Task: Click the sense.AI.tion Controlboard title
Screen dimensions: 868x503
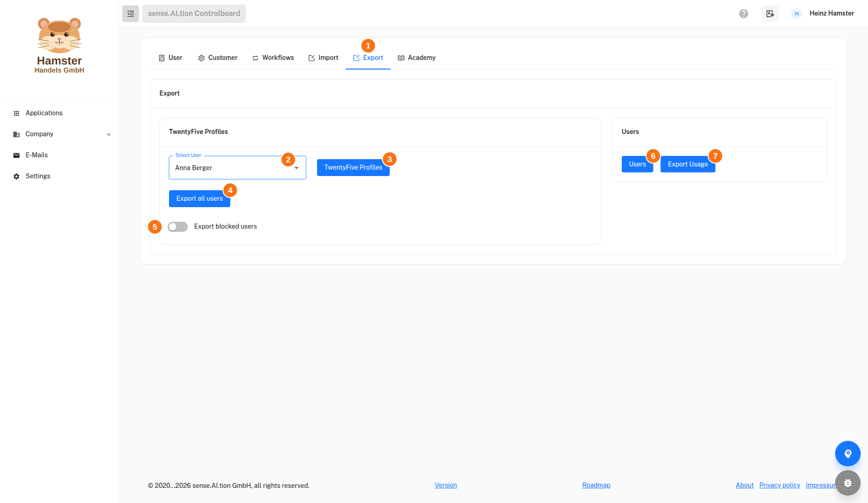Action: point(194,14)
